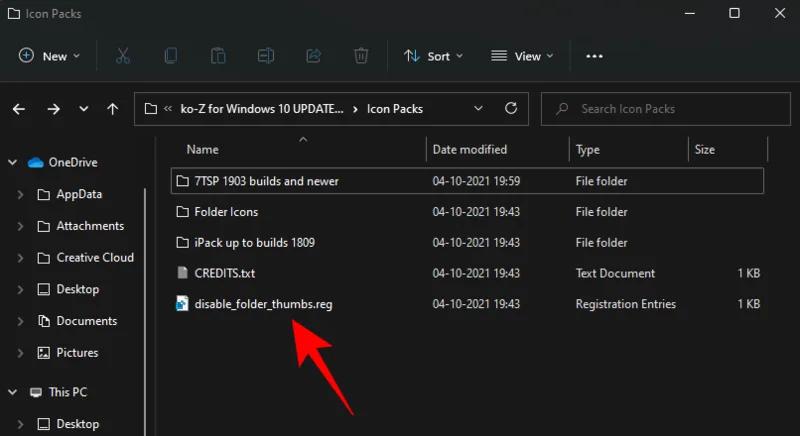This screenshot has width=800, height=436.
Task: Select the Folder Icons folder name
Action: coord(226,212)
